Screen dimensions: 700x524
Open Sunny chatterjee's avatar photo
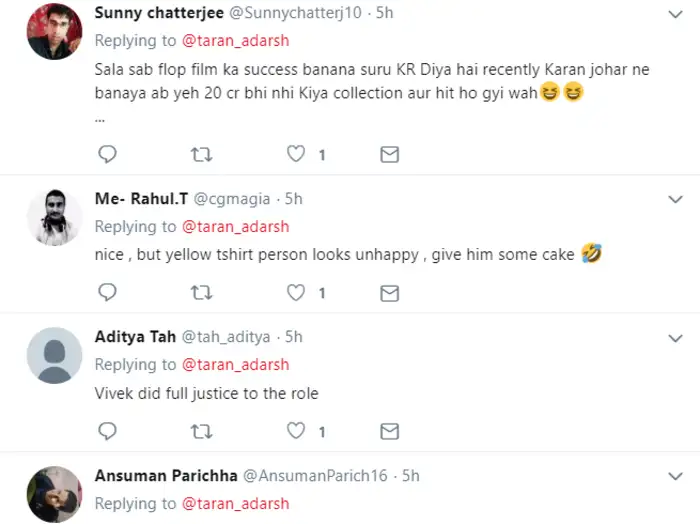click(x=54, y=30)
